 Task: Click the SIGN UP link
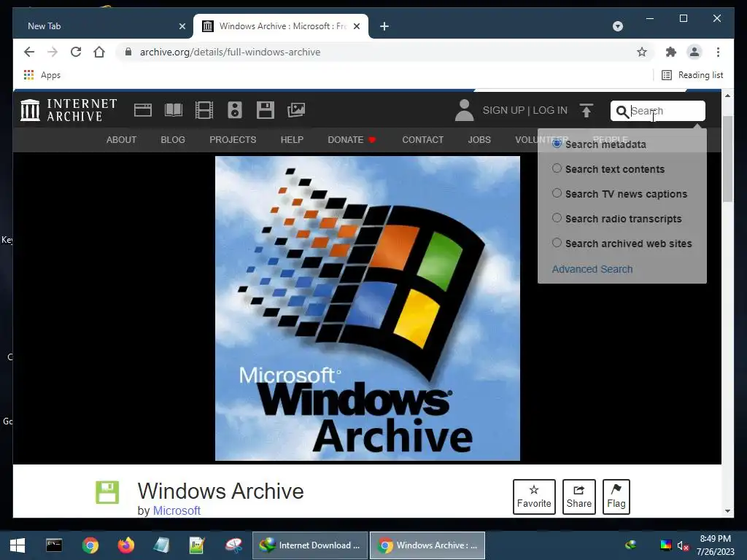point(503,110)
